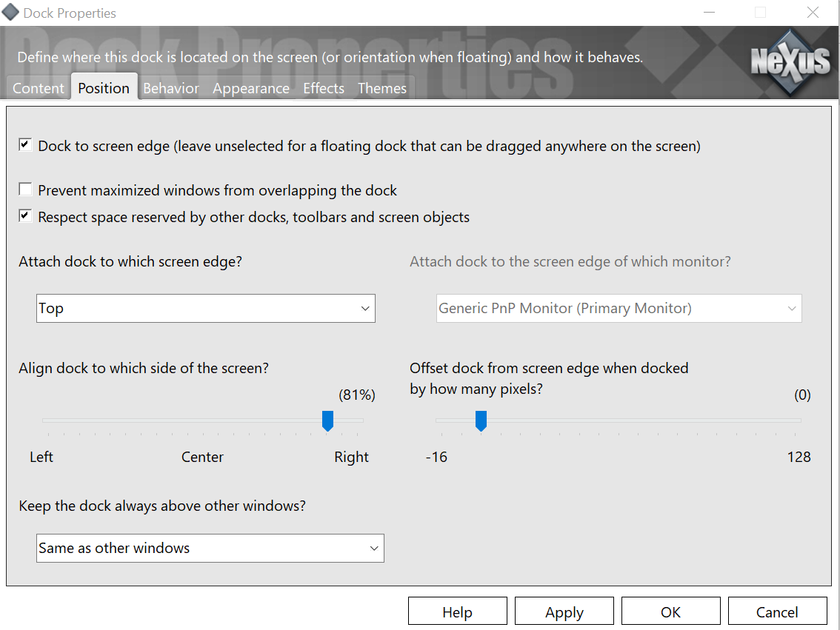
Task: Open the screen edge dropdown showing Top
Action: [x=206, y=309]
